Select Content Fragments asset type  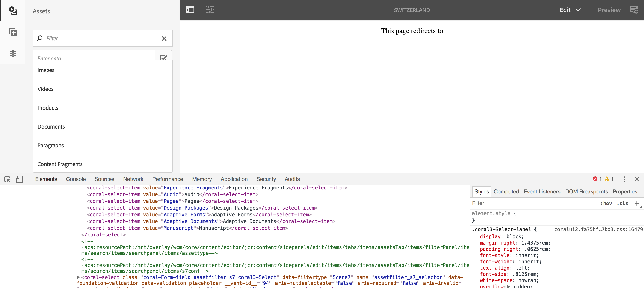(x=60, y=164)
